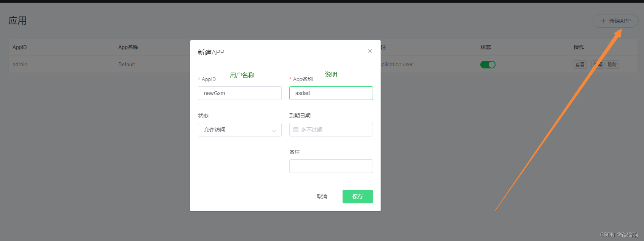Viewport: 644px width, 241px height.
Task: Click 删除 for the admin app row
Action: pos(612,65)
